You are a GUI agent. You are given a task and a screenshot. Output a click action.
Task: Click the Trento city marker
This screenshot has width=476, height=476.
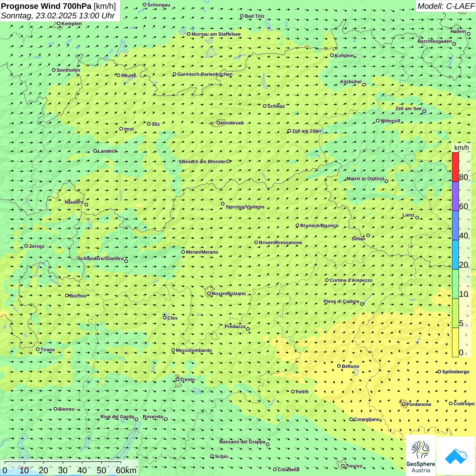(x=177, y=379)
